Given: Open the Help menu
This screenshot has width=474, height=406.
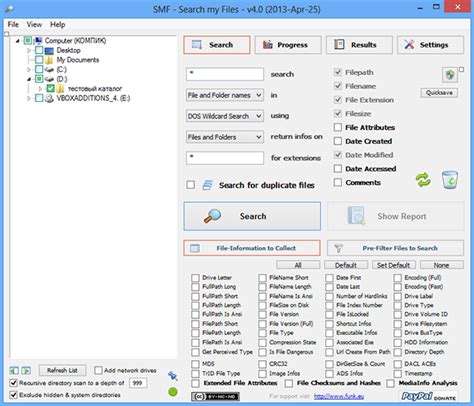Looking at the screenshot, I should tap(58, 24).
